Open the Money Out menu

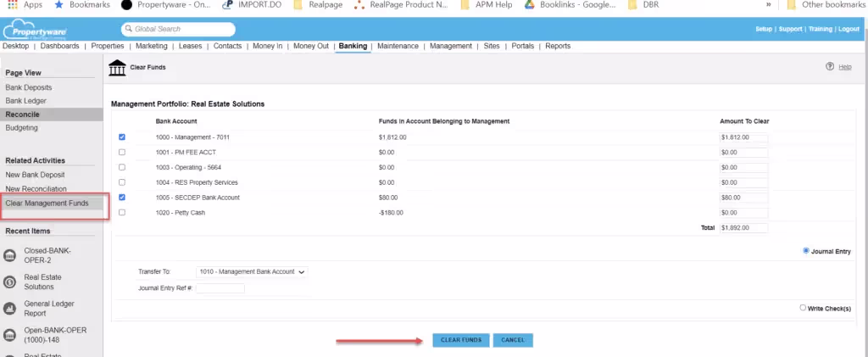(311, 46)
